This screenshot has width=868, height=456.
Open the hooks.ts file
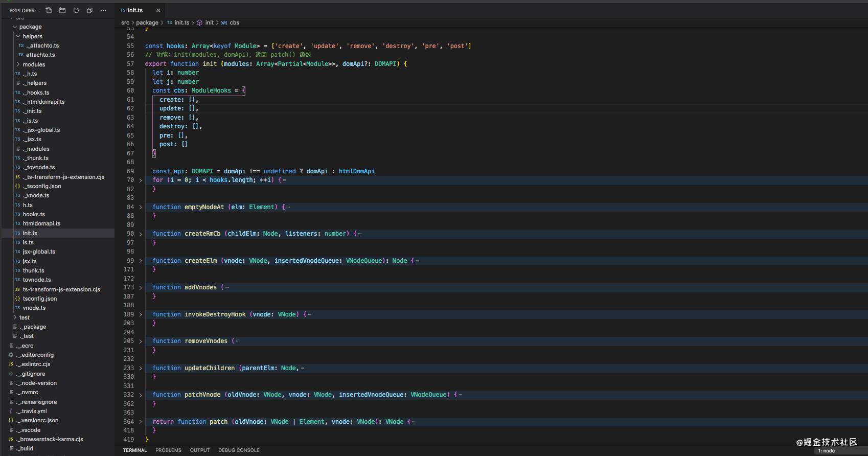click(x=34, y=214)
